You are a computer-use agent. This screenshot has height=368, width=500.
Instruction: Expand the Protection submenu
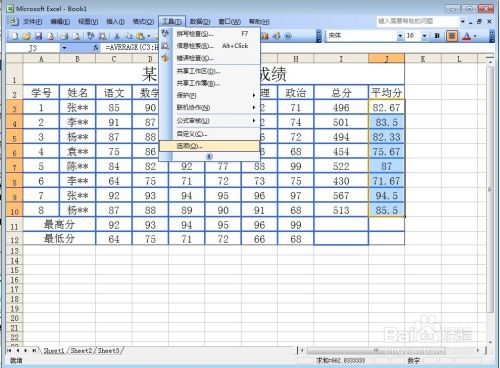210,95
